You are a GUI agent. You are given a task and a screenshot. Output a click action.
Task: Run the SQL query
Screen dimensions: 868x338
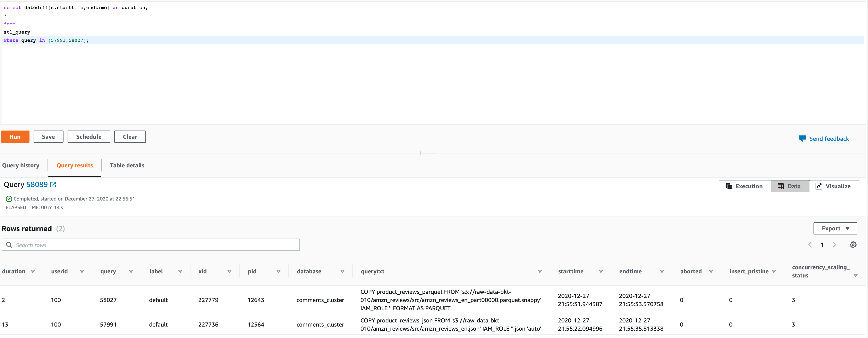pos(15,137)
